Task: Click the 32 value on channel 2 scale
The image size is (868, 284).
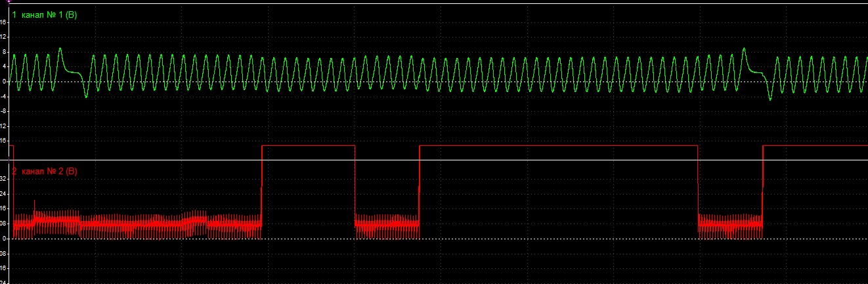Action: click(x=3, y=179)
